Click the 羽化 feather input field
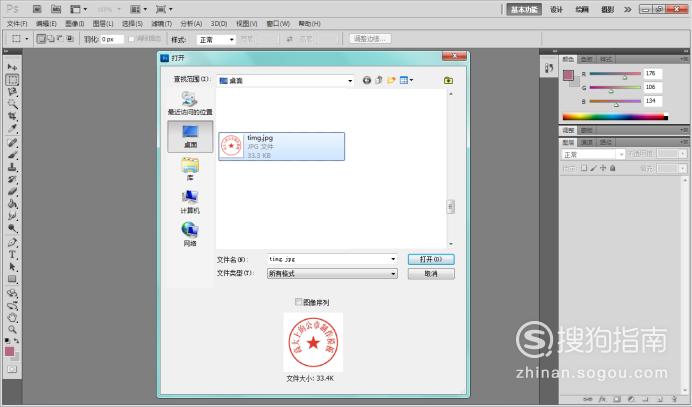The width and height of the screenshot is (692, 407). click(112, 39)
